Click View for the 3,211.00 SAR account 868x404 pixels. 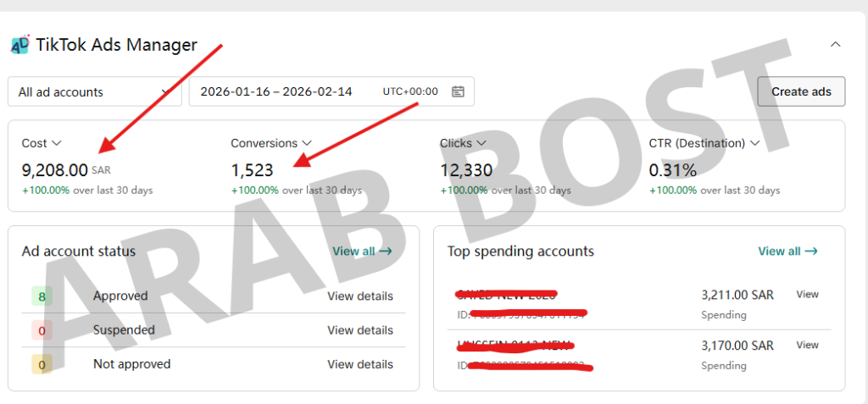(x=807, y=295)
